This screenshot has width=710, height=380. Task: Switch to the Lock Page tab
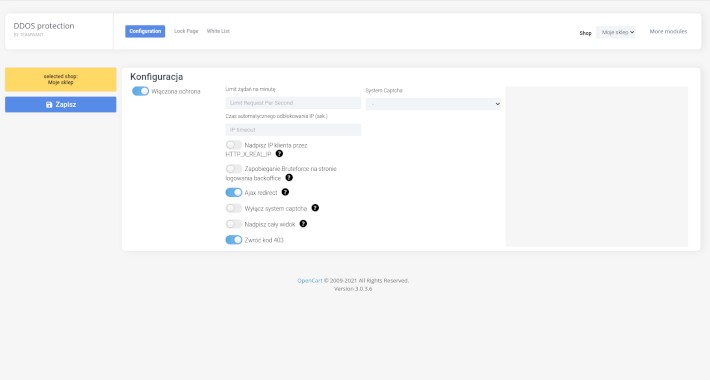click(x=186, y=31)
